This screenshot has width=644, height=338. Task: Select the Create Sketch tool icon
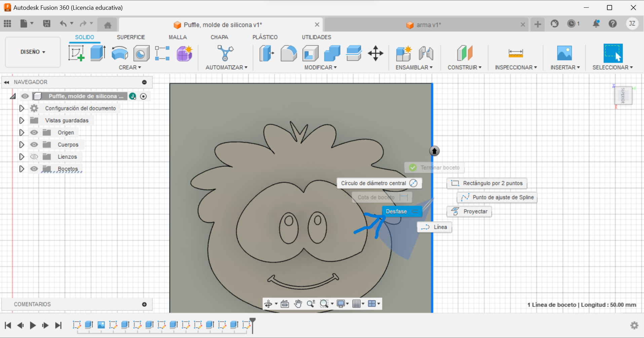point(76,53)
